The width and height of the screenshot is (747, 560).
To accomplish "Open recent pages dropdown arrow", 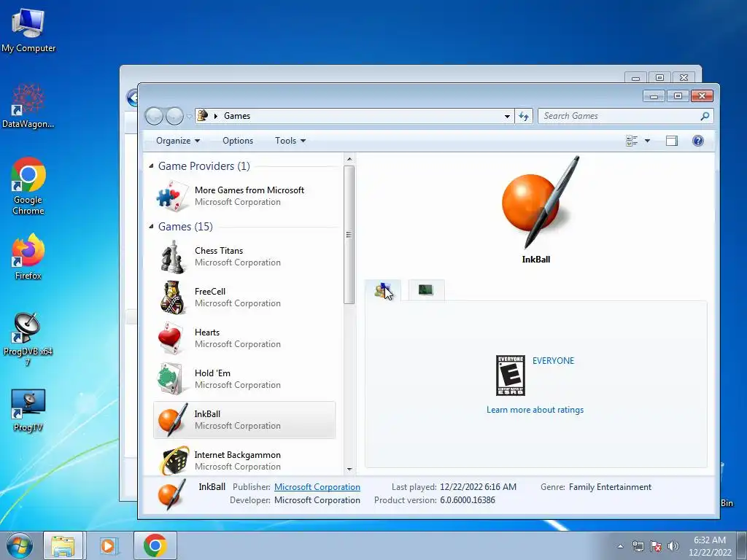I will (189, 117).
